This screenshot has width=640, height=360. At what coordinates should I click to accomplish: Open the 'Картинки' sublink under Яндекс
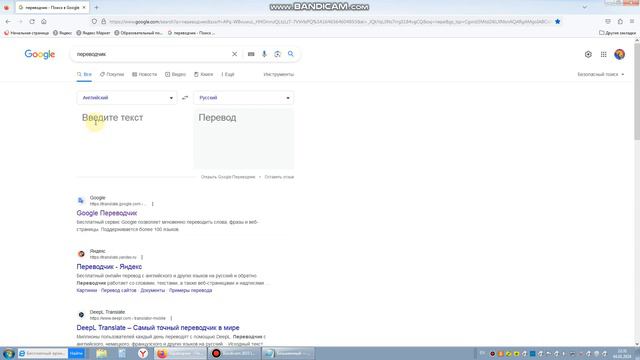coord(87,290)
